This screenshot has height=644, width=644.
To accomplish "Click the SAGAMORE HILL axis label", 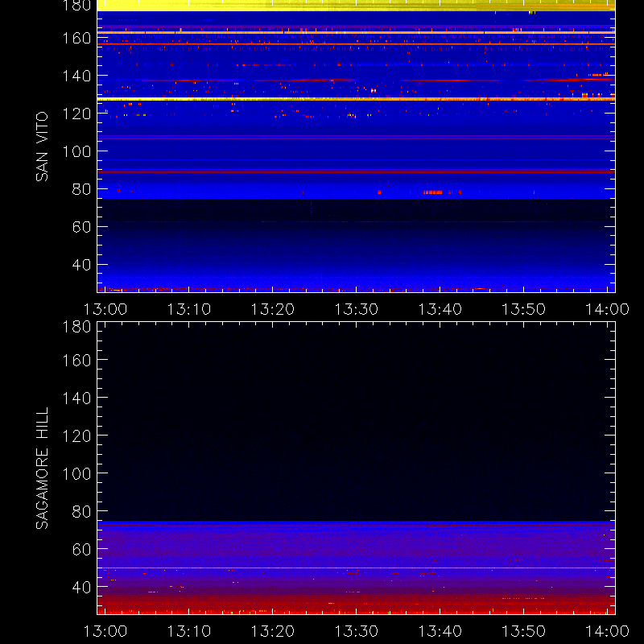I will tap(42, 468).
